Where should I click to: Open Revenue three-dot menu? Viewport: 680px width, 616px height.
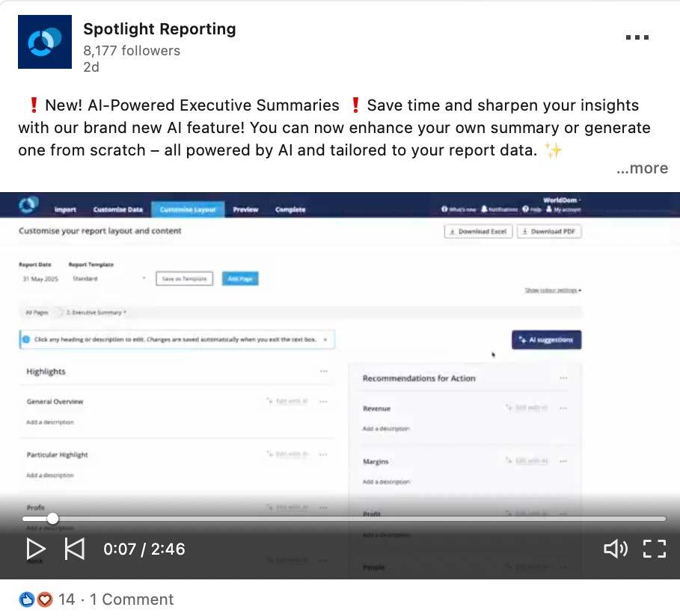pos(563,408)
